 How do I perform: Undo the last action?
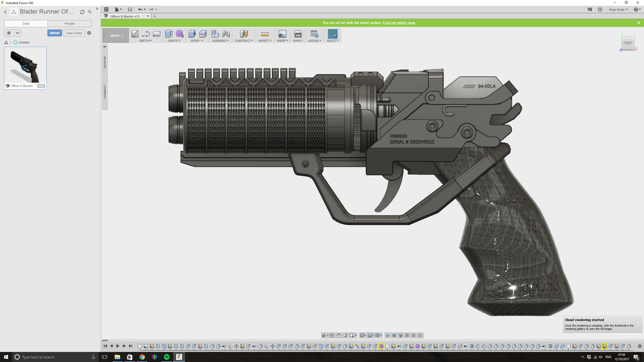[x=140, y=9]
